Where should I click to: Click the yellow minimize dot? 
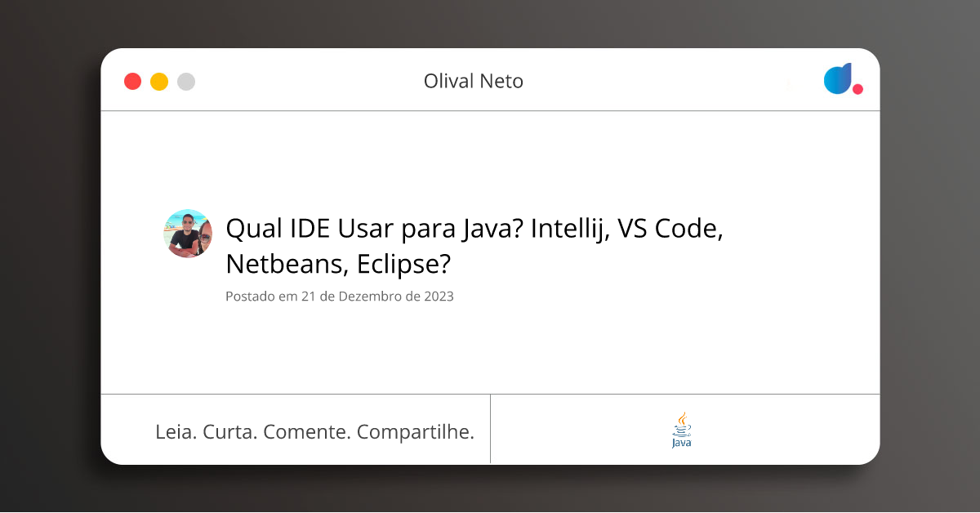point(159,82)
